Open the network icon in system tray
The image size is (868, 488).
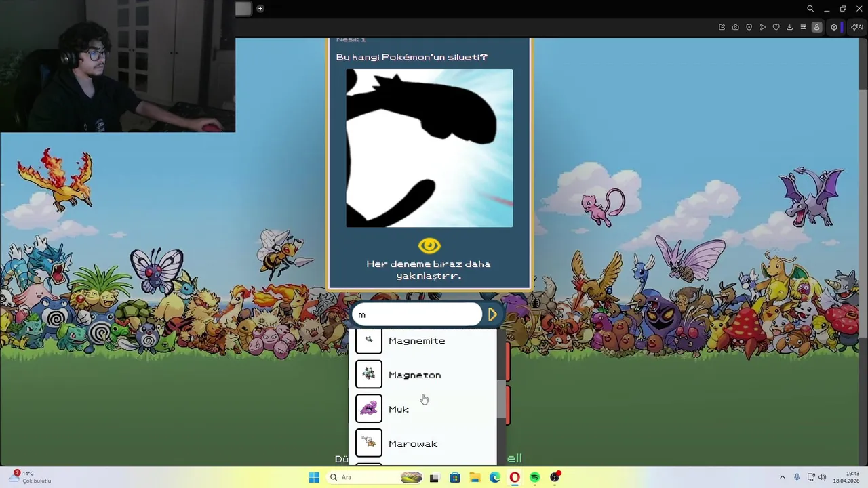[x=811, y=477]
